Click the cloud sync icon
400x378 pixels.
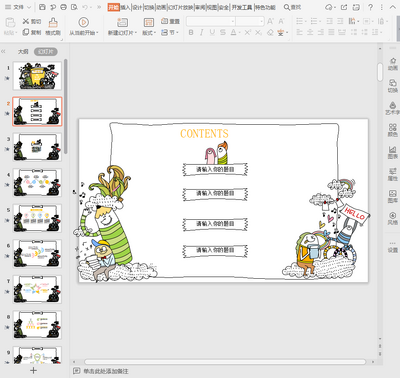click(x=329, y=7)
